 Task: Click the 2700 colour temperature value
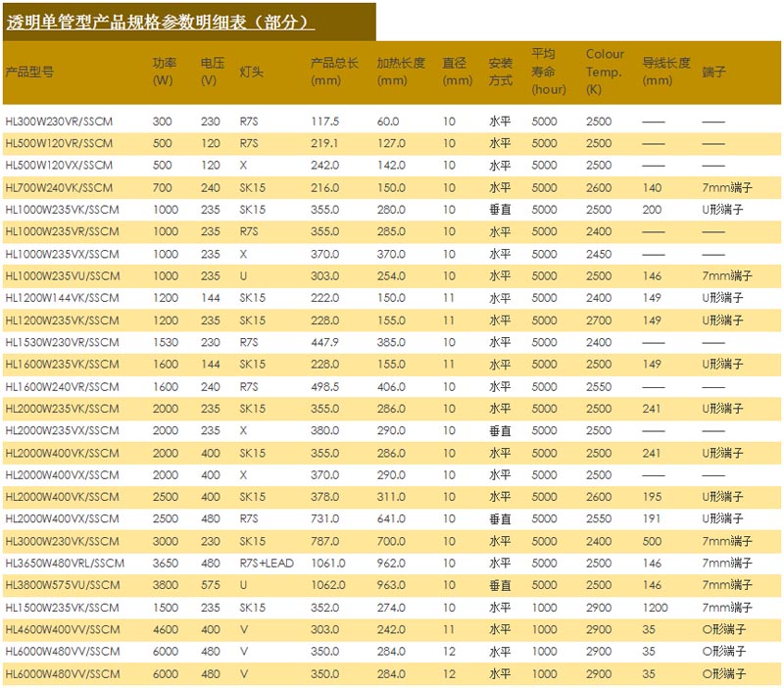point(599,320)
